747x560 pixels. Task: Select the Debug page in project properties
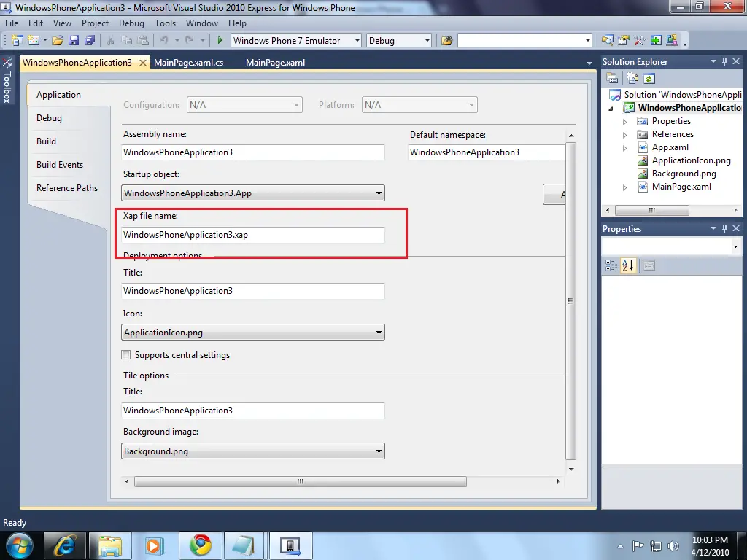point(49,117)
